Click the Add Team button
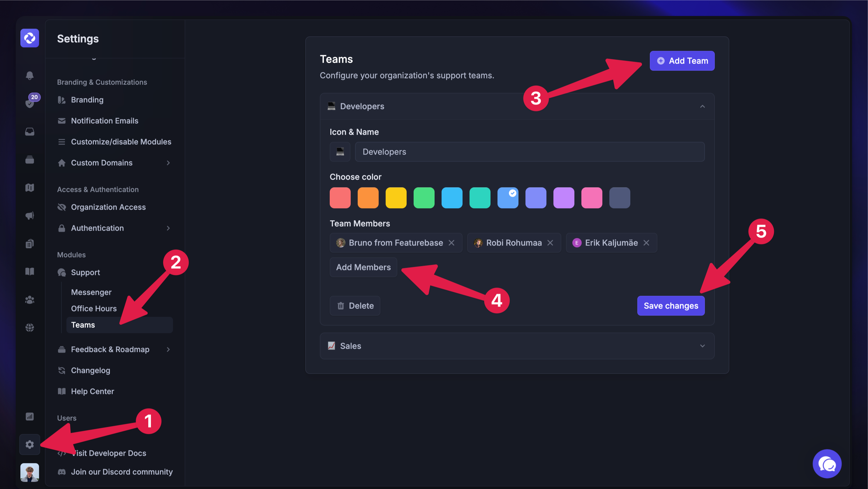 [682, 61]
